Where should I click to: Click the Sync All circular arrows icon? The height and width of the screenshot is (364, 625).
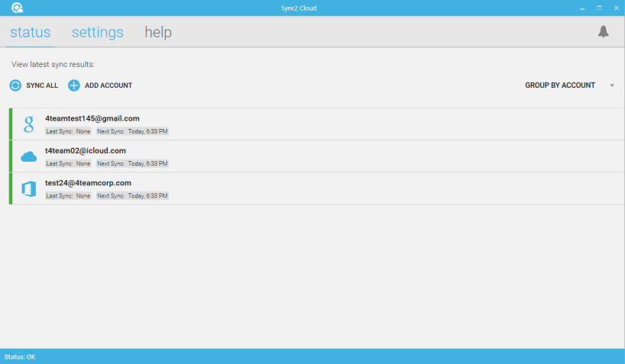coord(15,85)
